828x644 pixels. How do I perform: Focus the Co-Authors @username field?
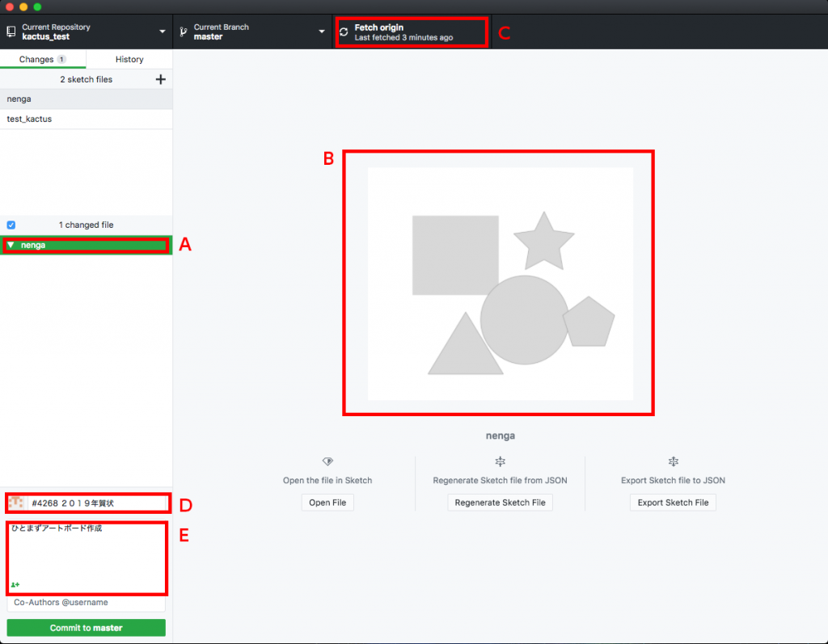pyautogui.click(x=86, y=602)
